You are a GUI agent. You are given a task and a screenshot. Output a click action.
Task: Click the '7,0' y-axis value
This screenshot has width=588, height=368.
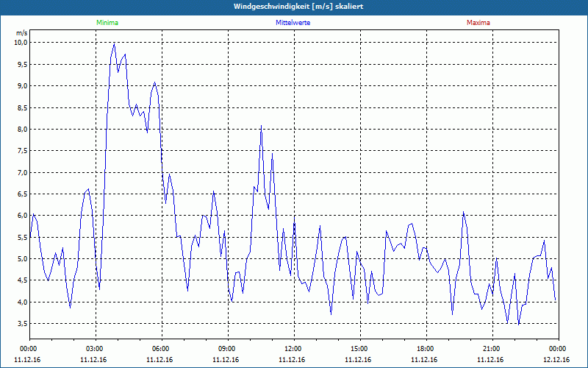click(23, 172)
